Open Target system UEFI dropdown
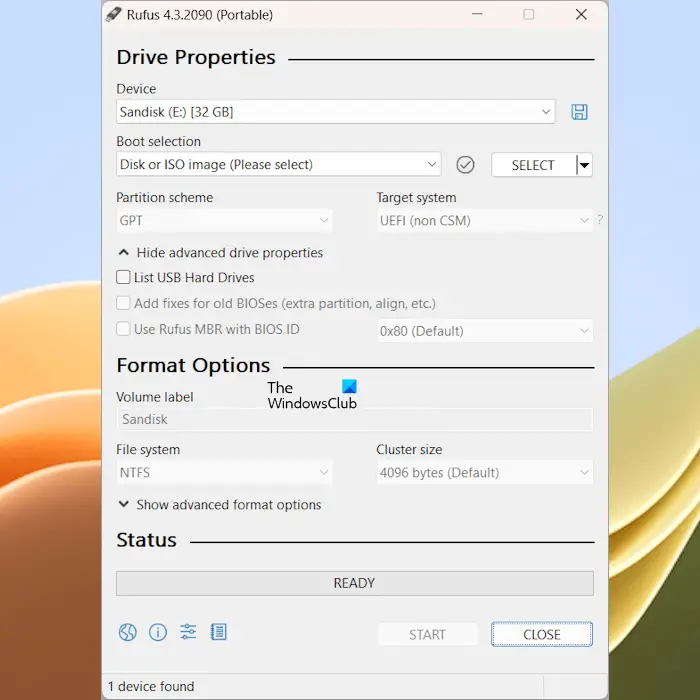The height and width of the screenshot is (700, 700). tap(485, 221)
